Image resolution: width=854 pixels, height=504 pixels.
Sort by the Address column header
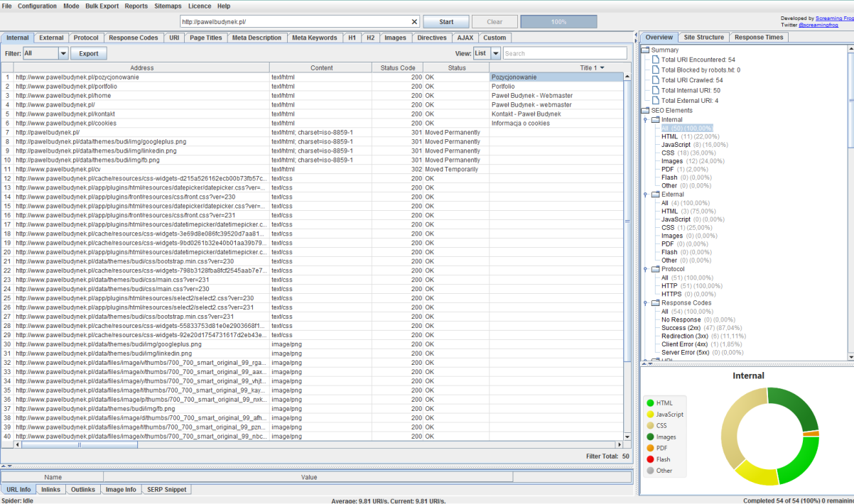click(141, 68)
